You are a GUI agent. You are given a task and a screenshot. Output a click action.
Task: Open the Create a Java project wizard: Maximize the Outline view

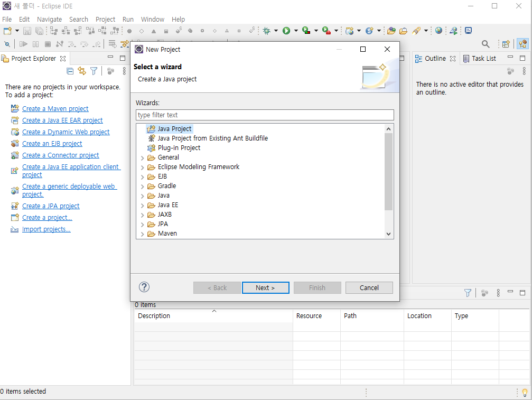[x=522, y=58]
